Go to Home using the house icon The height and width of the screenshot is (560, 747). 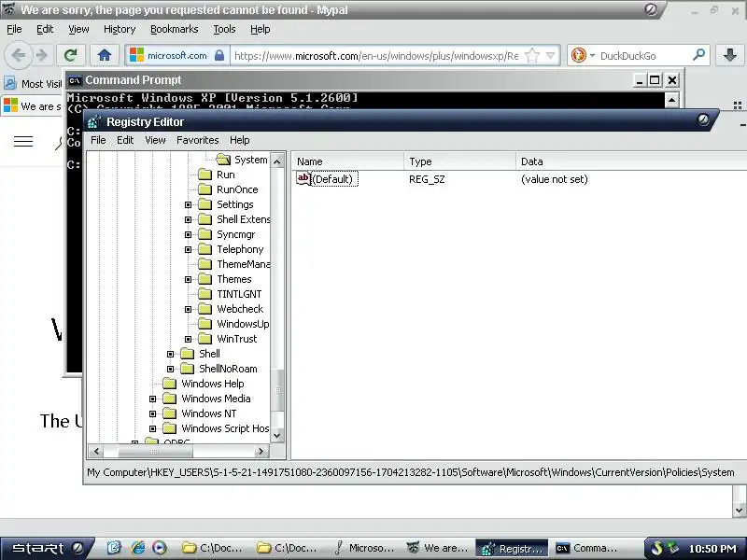click(x=105, y=56)
